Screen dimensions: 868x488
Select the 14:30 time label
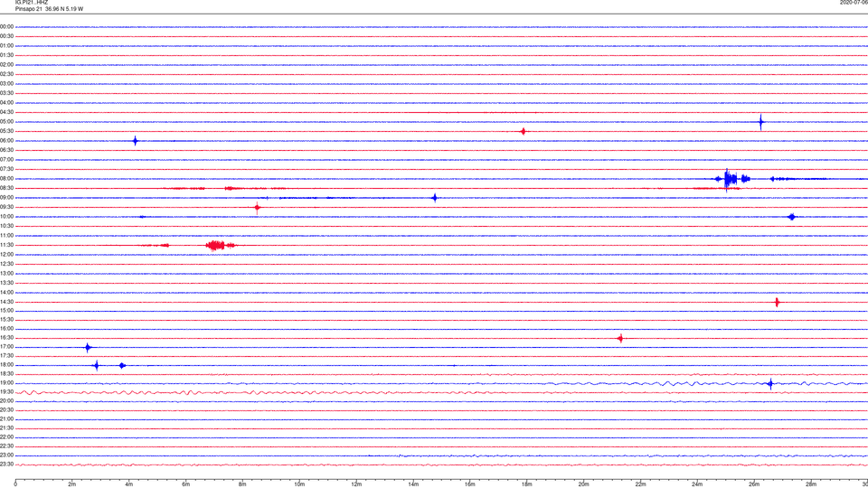[6, 302]
